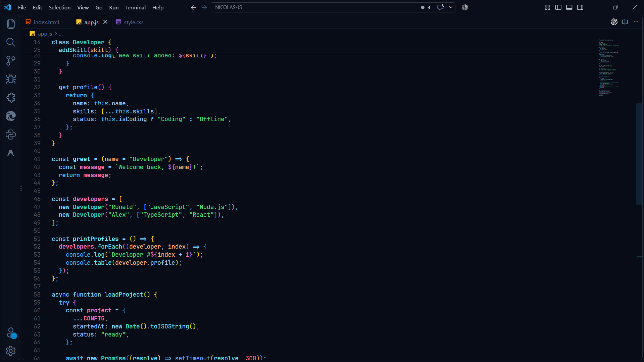Screen dimensions: 644x362
Task: Open the Python extension view
Action: [11, 135]
